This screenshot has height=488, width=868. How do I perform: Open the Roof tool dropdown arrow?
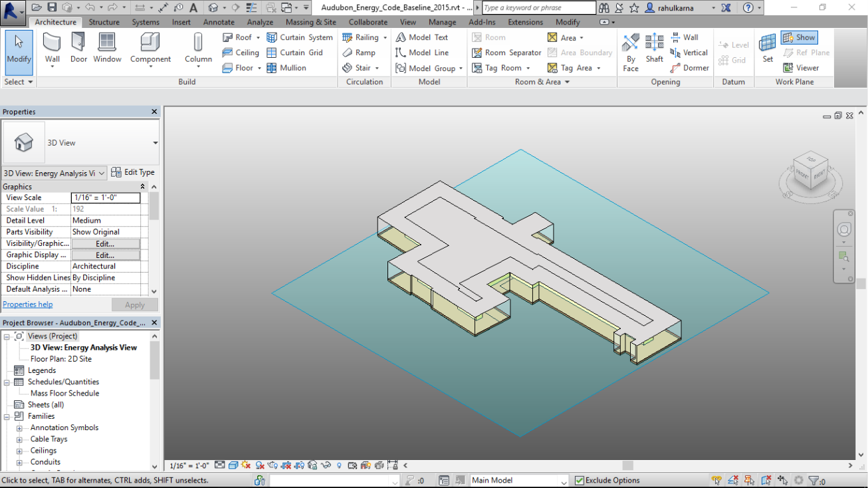tap(259, 37)
